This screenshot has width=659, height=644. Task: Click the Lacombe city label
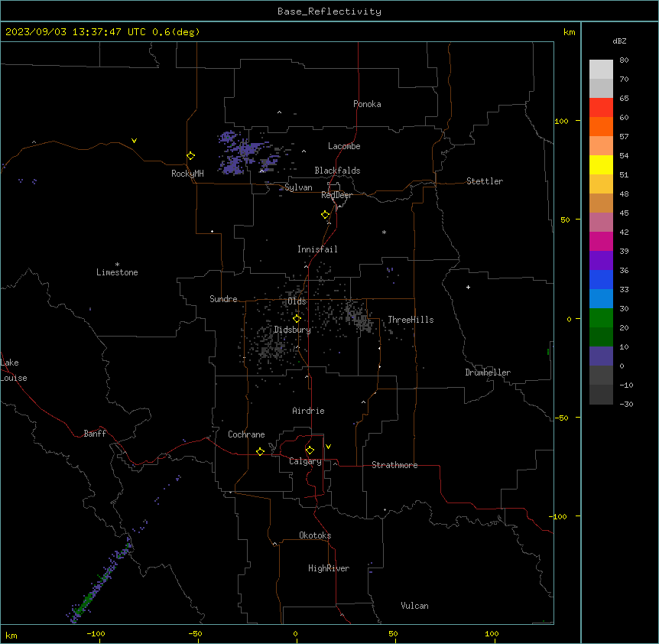click(x=344, y=146)
